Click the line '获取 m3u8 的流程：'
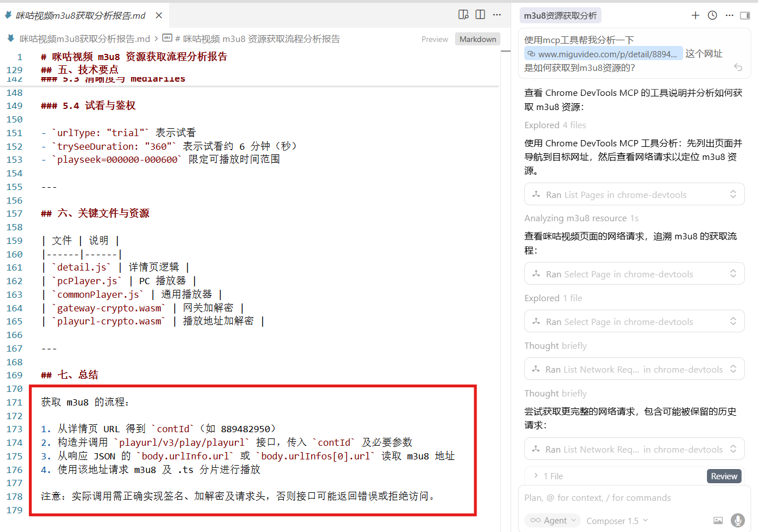The image size is (758, 532). (x=85, y=402)
